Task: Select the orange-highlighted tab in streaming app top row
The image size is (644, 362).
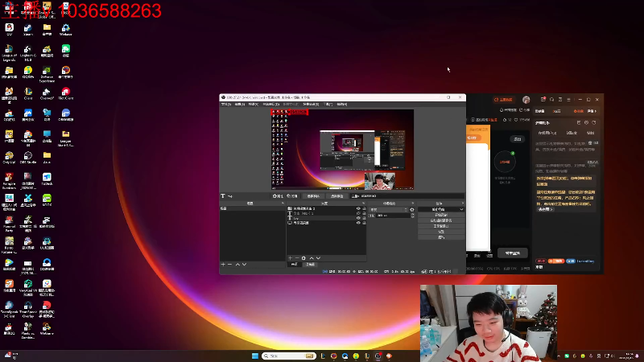Action: 578,111
